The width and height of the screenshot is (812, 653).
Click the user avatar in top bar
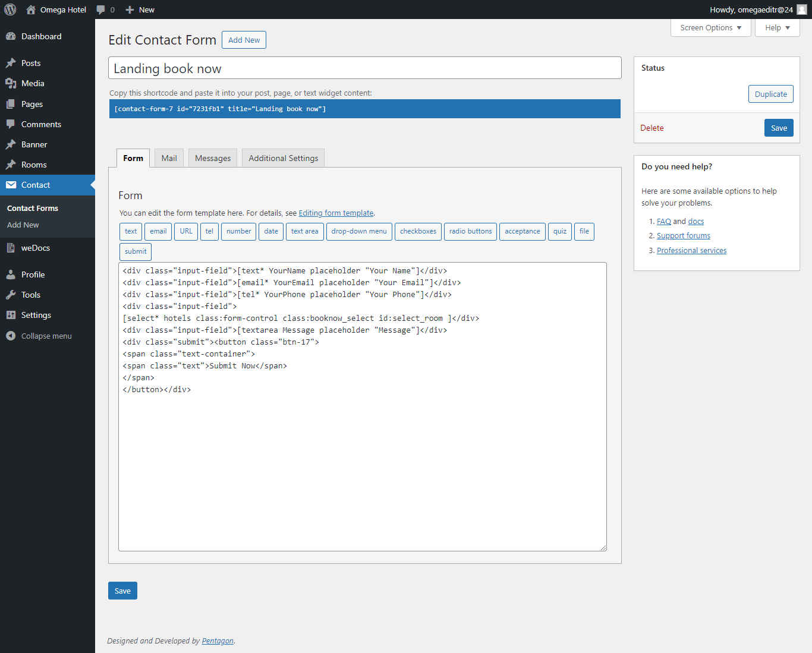tap(802, 10)
